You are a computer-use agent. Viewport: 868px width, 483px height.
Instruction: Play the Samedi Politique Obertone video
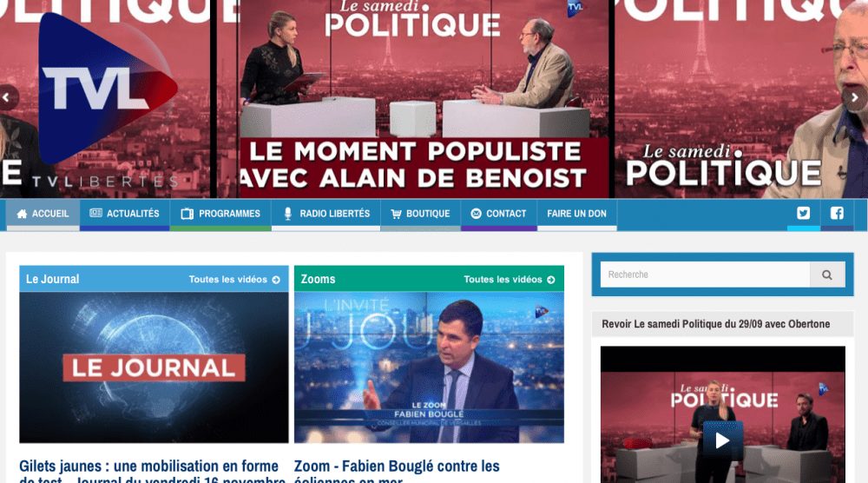pos(722,440)
